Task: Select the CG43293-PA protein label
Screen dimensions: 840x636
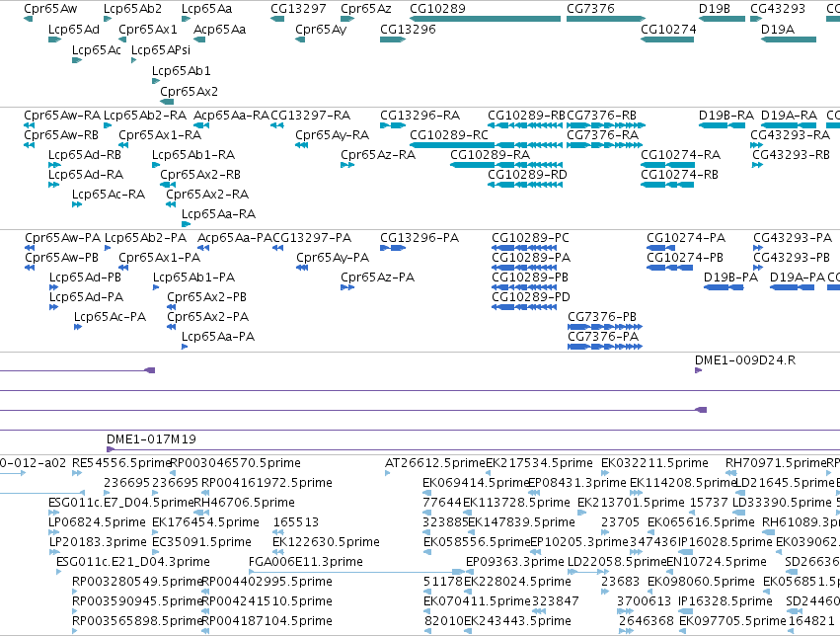Action: coord(793,238)
